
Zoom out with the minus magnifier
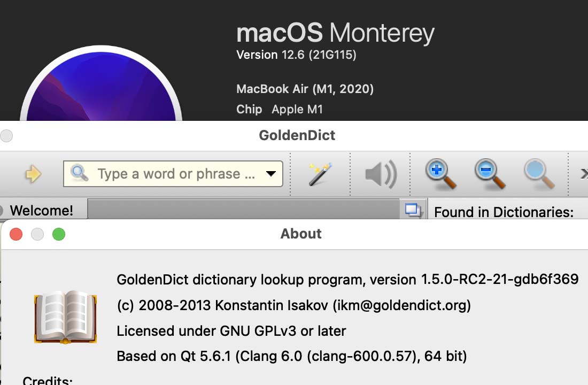pos(489,174)
